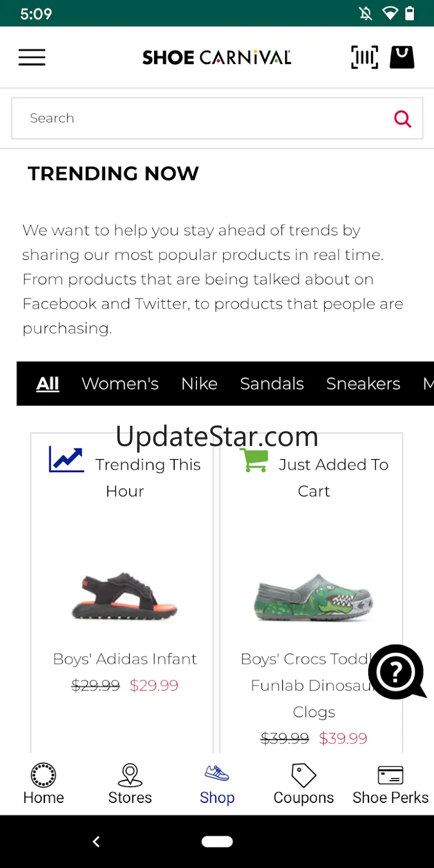Tap the barcode scanner icon
The image size is (434, 868).
click(x=364, y=57)
